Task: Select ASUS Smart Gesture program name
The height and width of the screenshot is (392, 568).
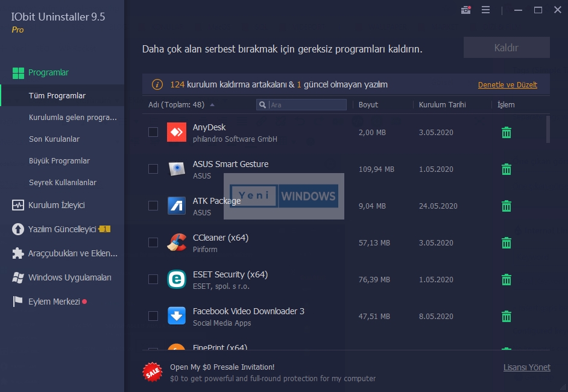Action: coord(230,164)
